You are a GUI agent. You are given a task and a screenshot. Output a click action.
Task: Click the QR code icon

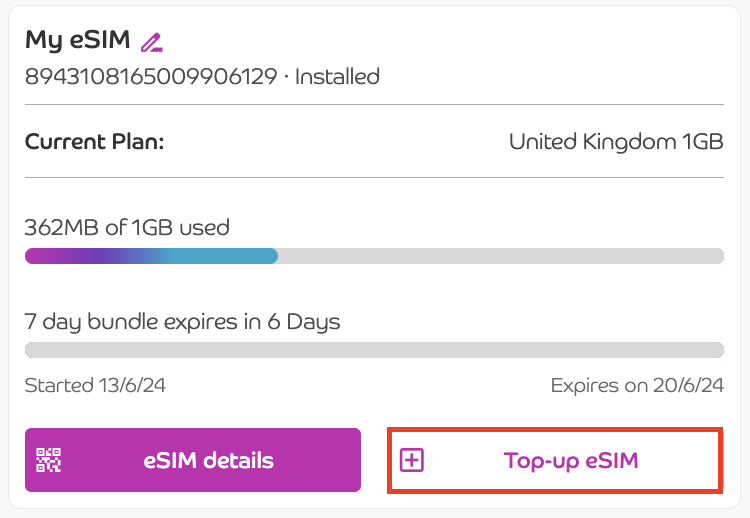coord(49,460)
